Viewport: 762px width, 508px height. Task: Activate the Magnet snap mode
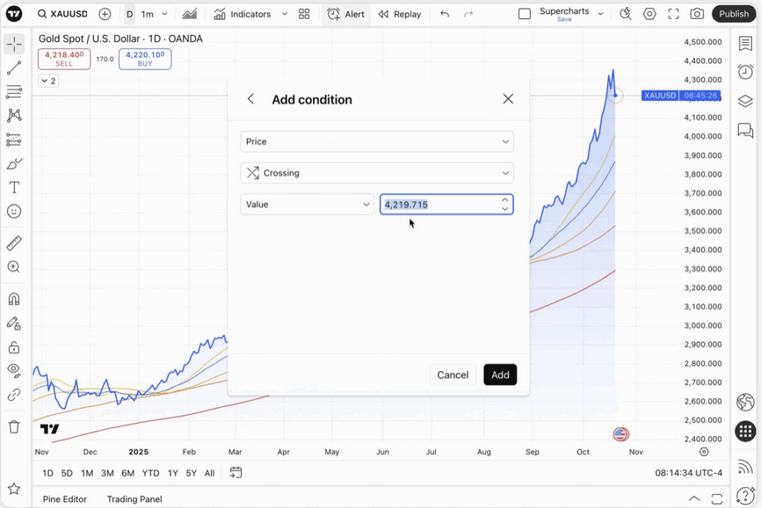click(14, 299)
